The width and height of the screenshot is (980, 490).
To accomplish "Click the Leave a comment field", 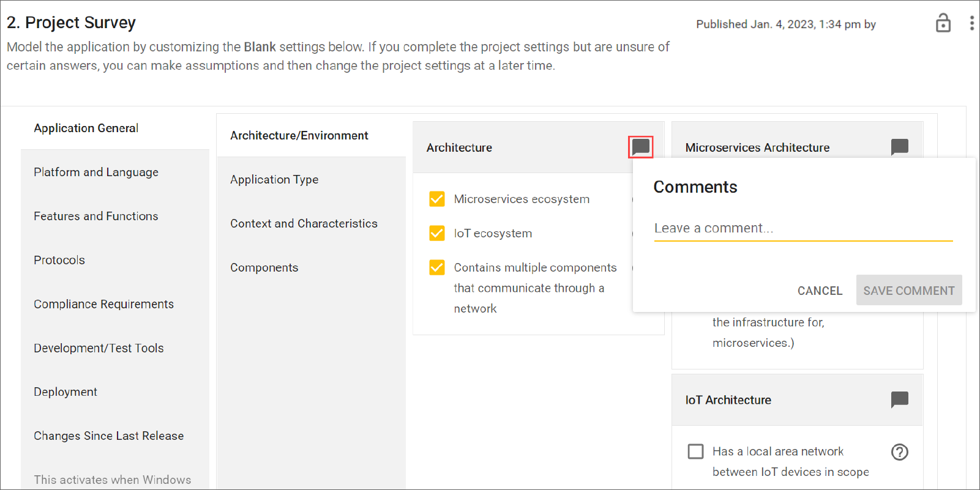I will (802, 228).
